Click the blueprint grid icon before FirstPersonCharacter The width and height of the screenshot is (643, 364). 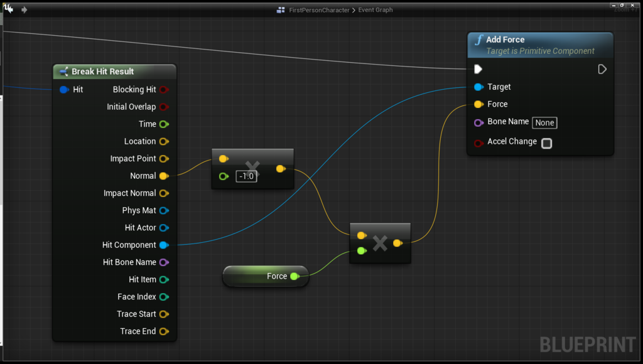281,10
